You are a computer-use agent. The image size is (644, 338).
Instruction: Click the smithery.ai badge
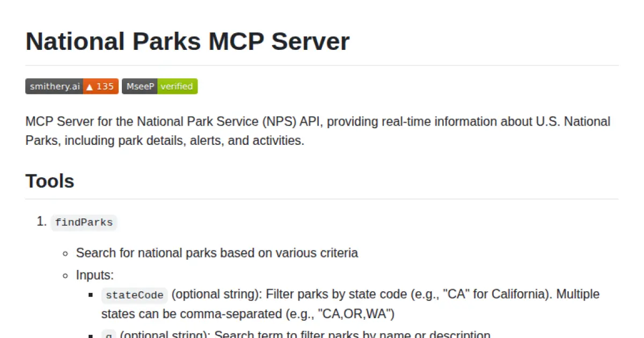click(54, 86)
